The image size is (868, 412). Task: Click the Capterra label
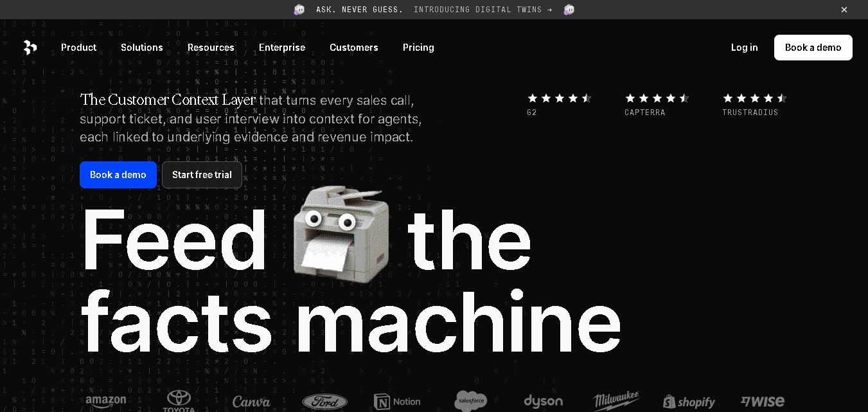click(645, 112)
